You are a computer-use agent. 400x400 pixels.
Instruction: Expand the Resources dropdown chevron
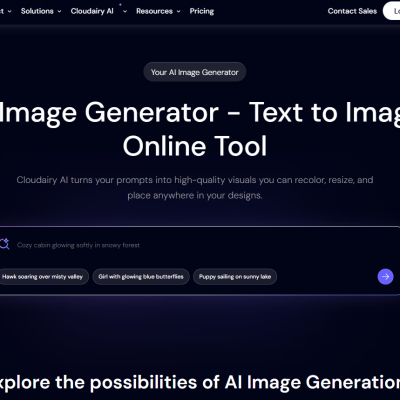[179, 11]
